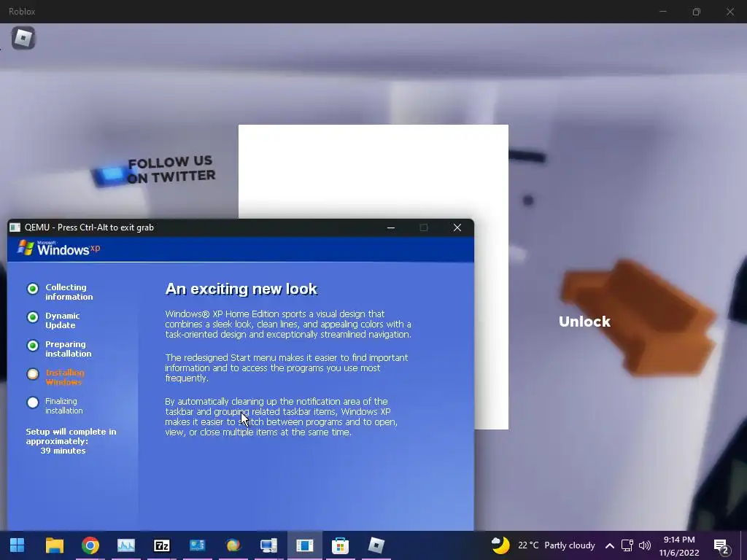Screen dimensions: 747x560
Task: Open the Roblox menu icon in the game
Action: [23, 38]
